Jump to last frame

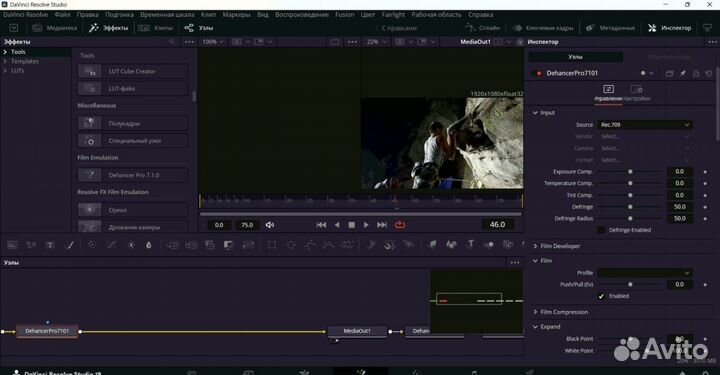click(x=382, y=225)
